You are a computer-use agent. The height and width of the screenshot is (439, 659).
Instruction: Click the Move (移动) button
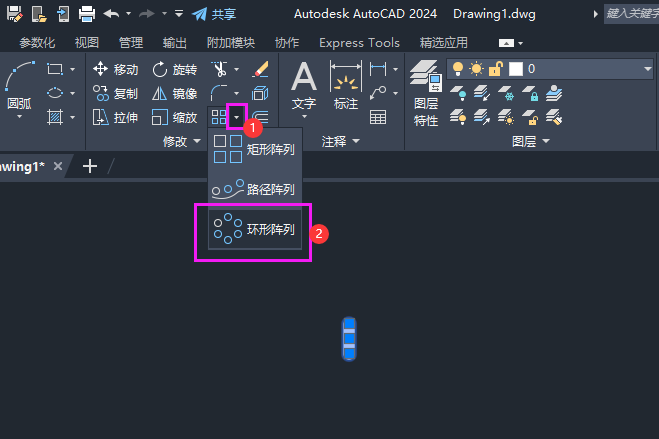pyautogui.click(x=116, y=69)
